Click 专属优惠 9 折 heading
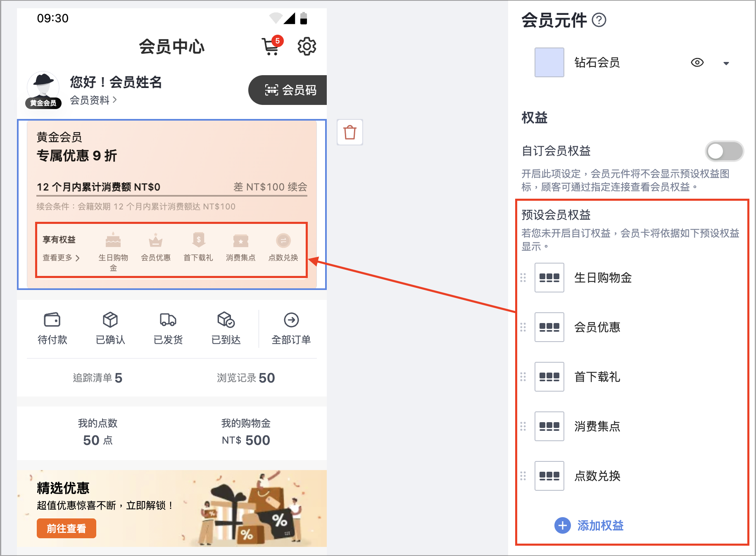Screen dimensions: 756x556 pos(77,156)
